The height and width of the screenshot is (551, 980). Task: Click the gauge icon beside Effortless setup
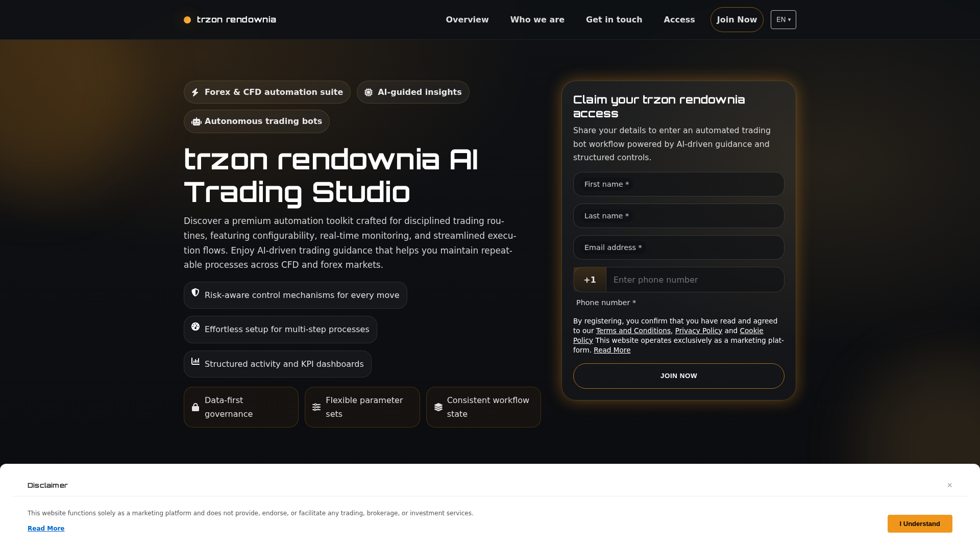coord(195,327)
